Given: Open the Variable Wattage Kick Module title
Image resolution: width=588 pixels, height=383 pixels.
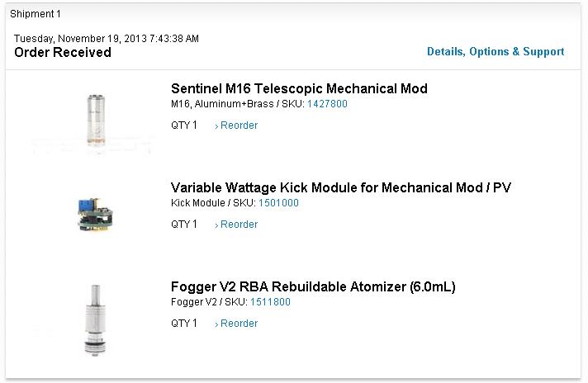Looking at the screenshot, I should (341, 187).
